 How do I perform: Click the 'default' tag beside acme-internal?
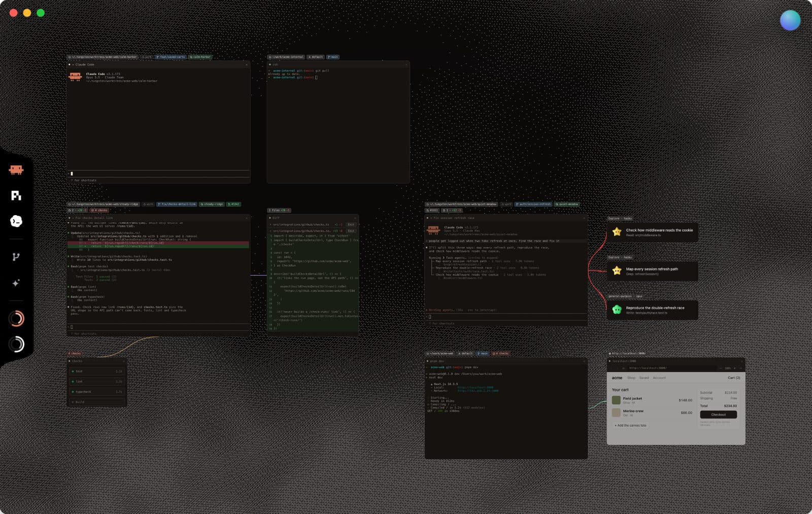(316, 57)
